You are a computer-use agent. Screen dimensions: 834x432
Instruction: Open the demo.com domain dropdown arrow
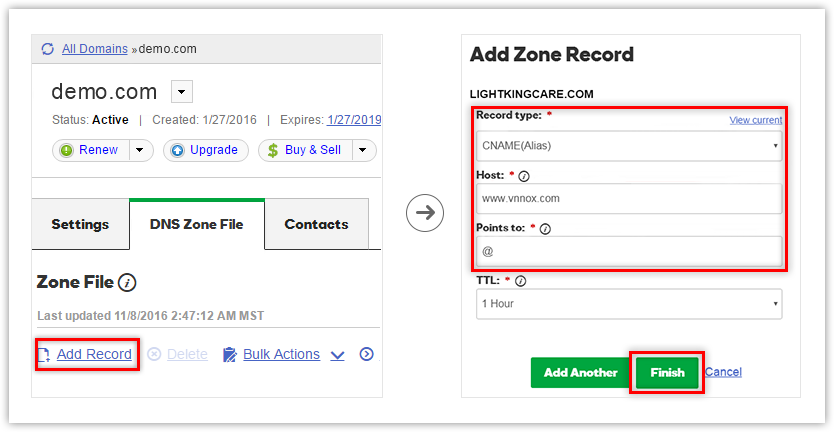click(181, 92)
